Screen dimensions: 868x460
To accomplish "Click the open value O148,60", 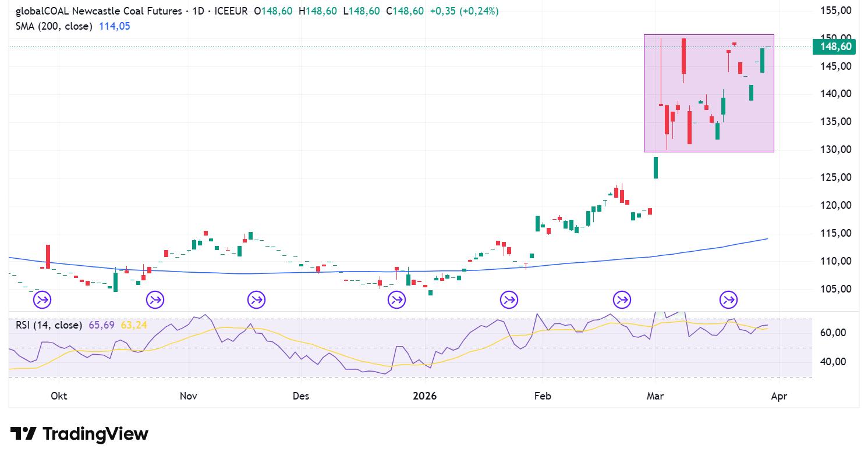I will tap(272, 11).
